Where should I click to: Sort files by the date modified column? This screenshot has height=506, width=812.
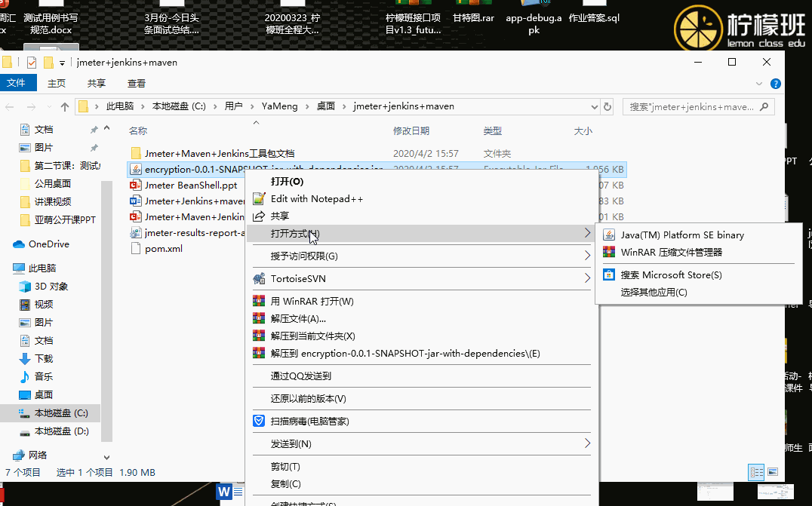coord(411,131)
